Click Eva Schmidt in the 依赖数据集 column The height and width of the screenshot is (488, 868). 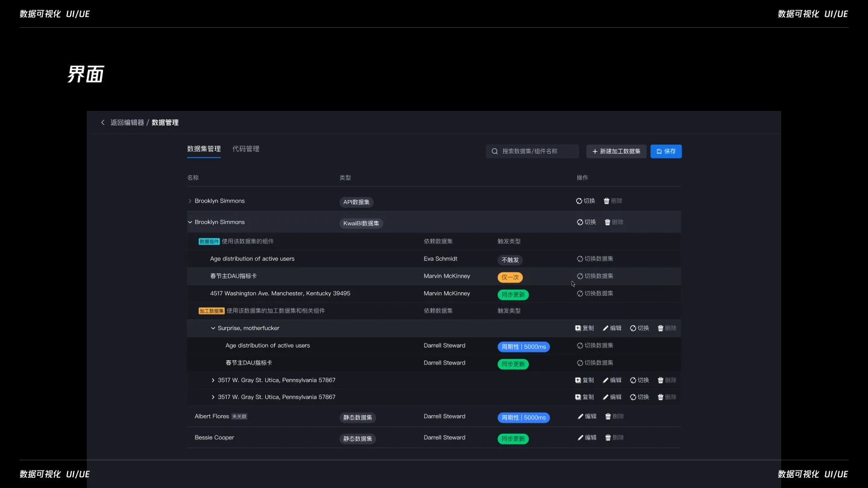point(441,259)
